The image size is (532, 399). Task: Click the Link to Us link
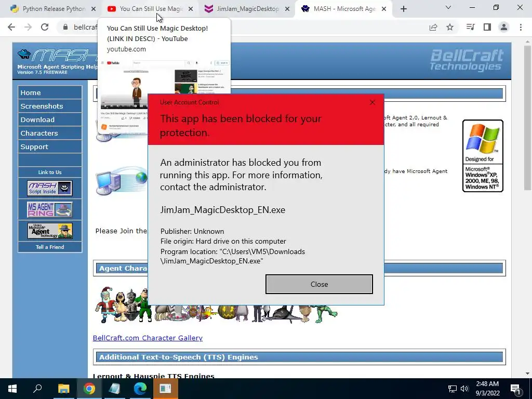click(x=50, y=172)
